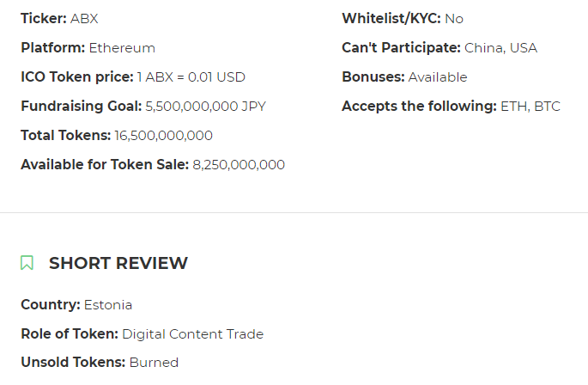This screenshot has width=588, height=385.
Task: Click the Fundraising Goal label
Action: [81, 106]
